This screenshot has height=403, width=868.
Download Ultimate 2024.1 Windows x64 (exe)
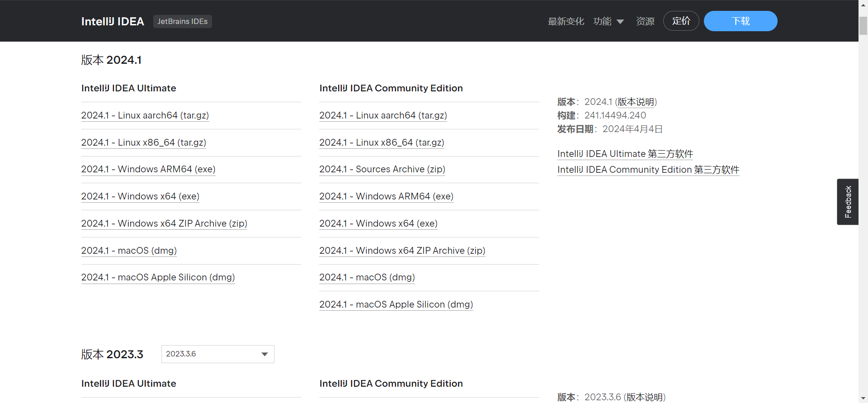point(140,196)
